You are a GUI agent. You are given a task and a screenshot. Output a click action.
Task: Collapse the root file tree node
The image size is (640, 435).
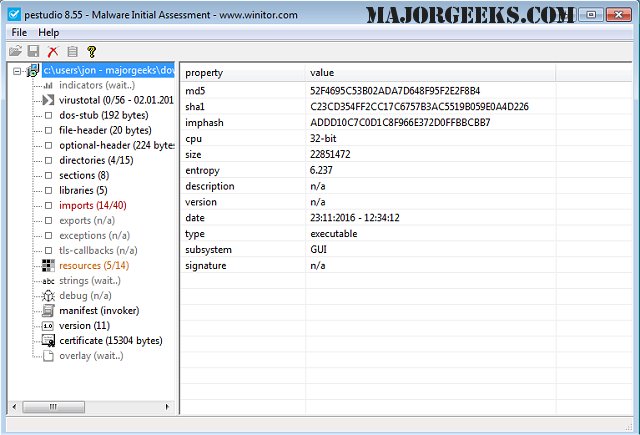17,71
